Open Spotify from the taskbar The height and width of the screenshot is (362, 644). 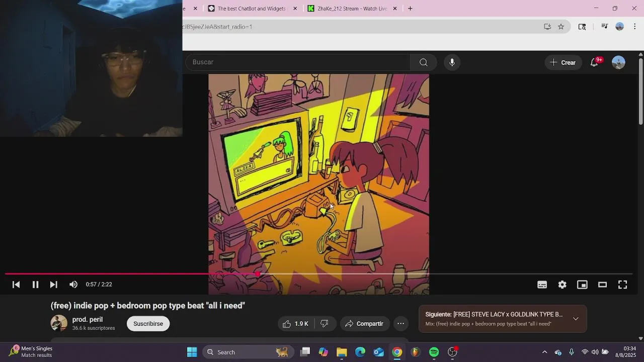coord(434,352)
